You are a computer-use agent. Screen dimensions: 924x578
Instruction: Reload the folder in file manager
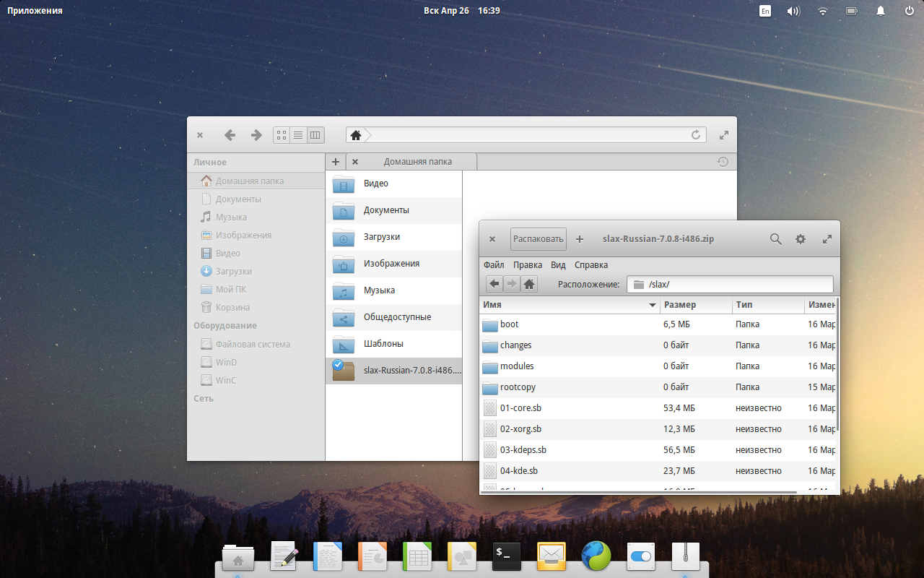[696, 135]
